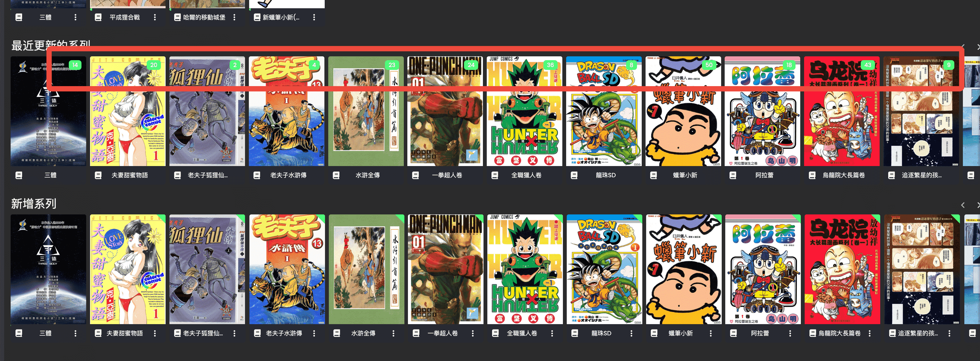The width and height of the screenshot is (980, 361).
Task: Open the Dragon Ball SD cover in 新增系列
Action: pos(604,269)
